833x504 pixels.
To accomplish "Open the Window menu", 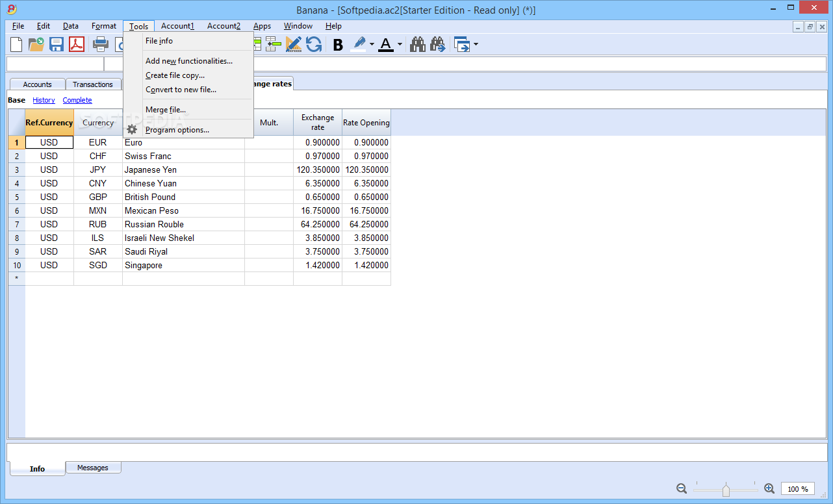I will tap(298, 26).
